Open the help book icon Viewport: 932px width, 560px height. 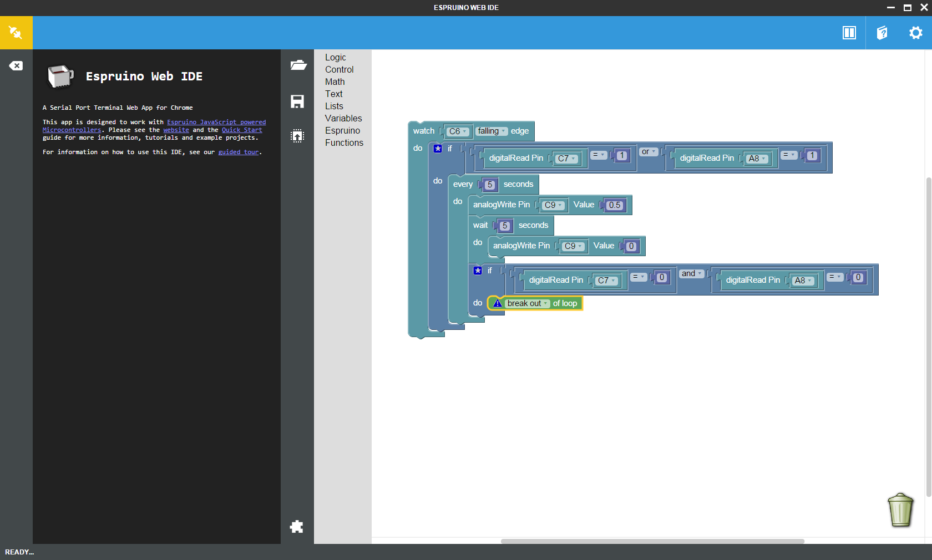[x=882, y=33]
